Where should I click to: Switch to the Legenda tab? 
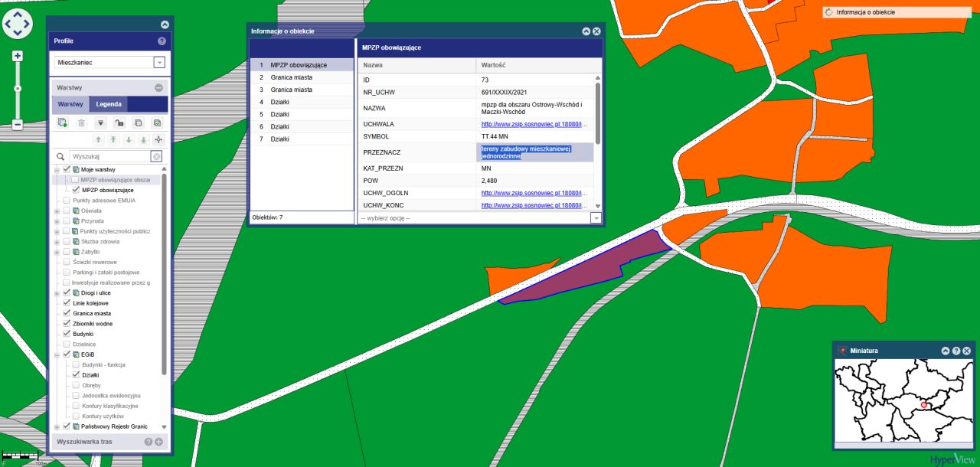[x=109, y=104]
